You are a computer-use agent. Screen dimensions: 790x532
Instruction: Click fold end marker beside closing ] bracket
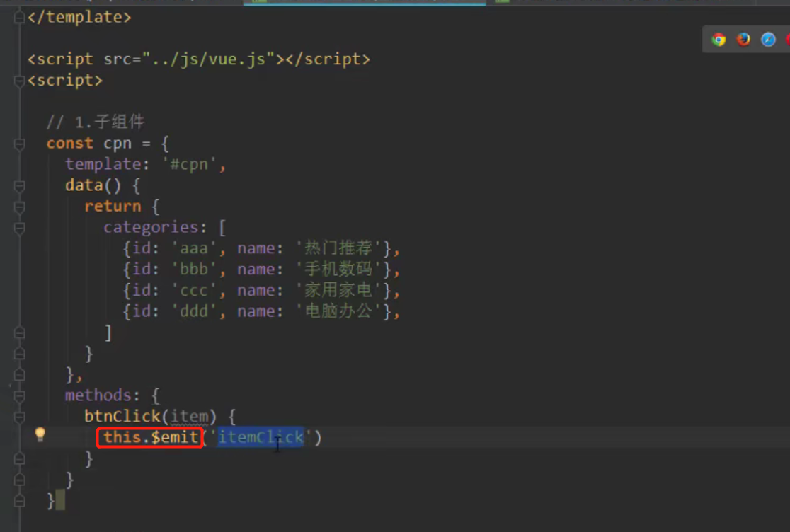coord(19,333)
